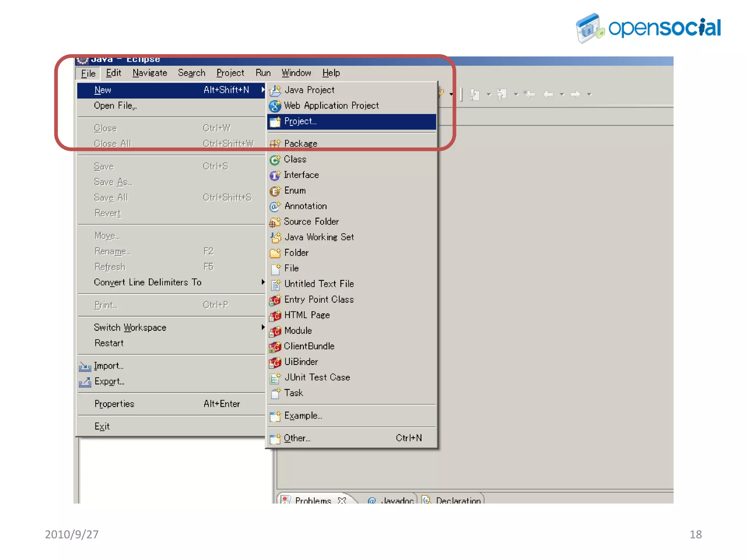Click the Enum icon in the New submenu

(x=275, y=191)
